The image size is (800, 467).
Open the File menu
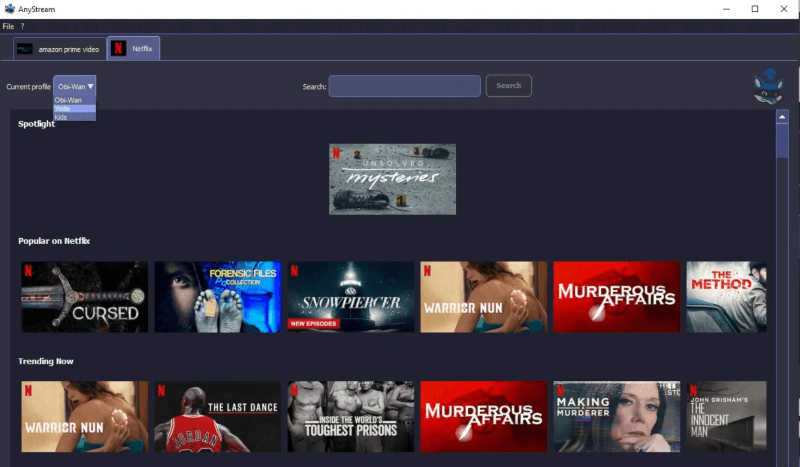click(x=8, y=26)
